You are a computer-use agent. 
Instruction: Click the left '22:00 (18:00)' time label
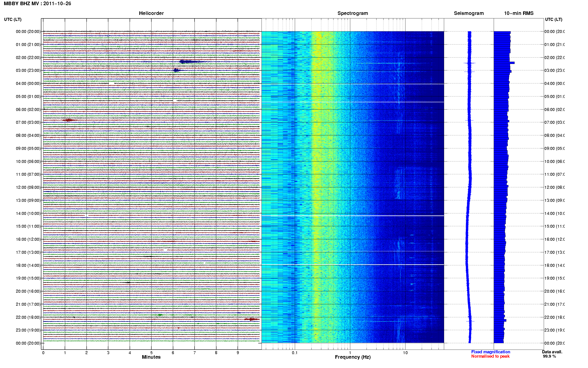28,317
